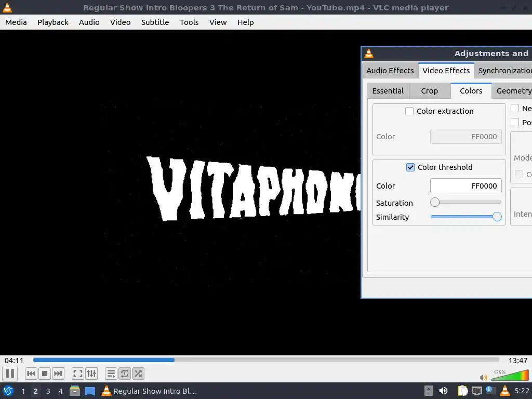The width and height of the screenshot is (532, 399).
Task: Adjust the Saturation slider
Action: pyautogui.click(x=466, y=203)
